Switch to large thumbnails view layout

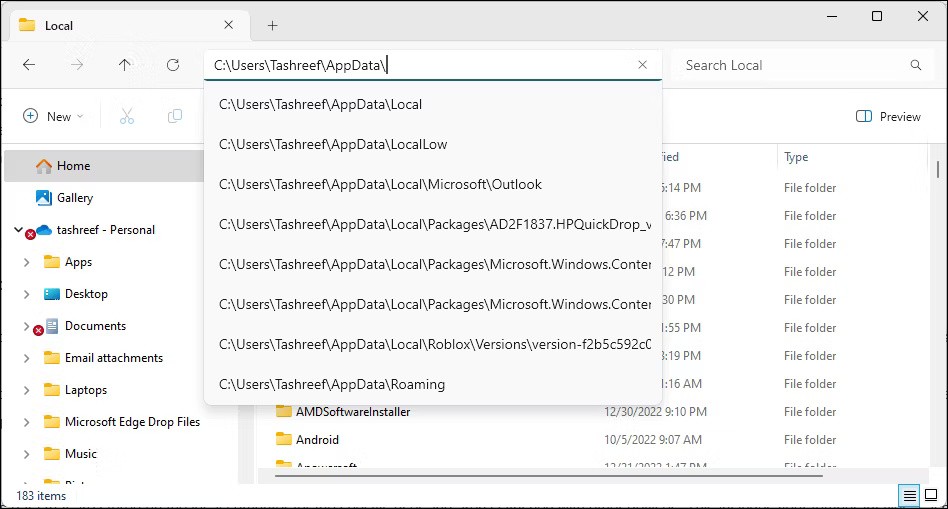click(x=931, y=495)
